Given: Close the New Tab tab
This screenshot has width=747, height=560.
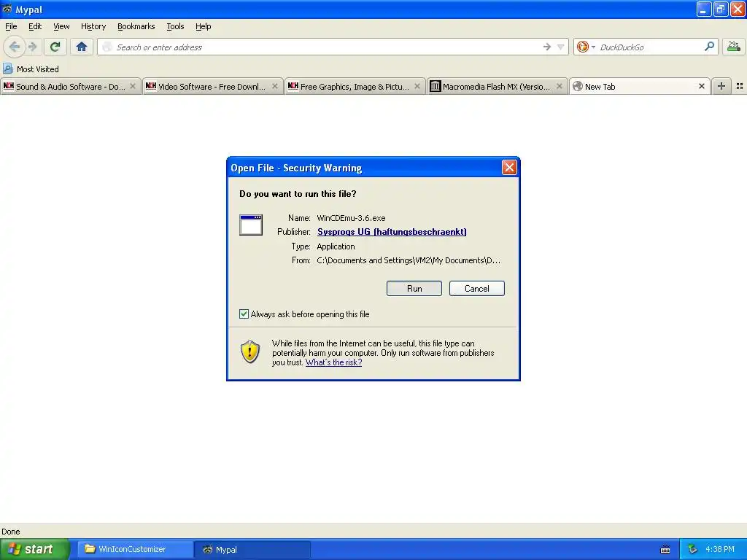Looking at the screenshot, I should coord(702,86).
